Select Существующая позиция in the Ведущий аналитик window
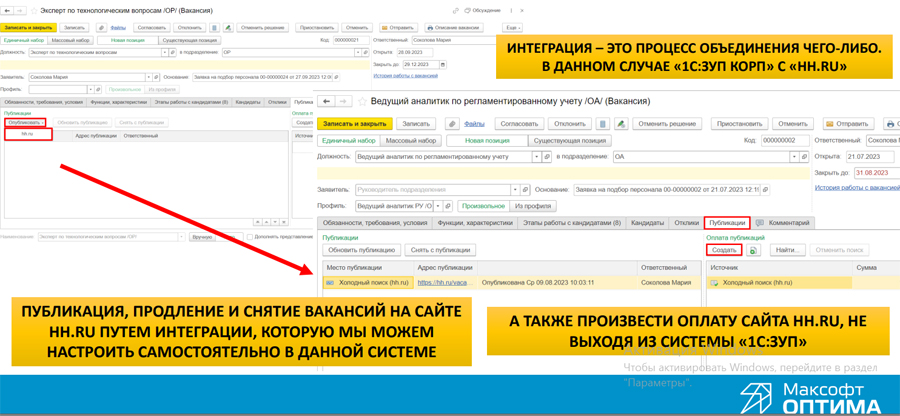 point(570,141)
